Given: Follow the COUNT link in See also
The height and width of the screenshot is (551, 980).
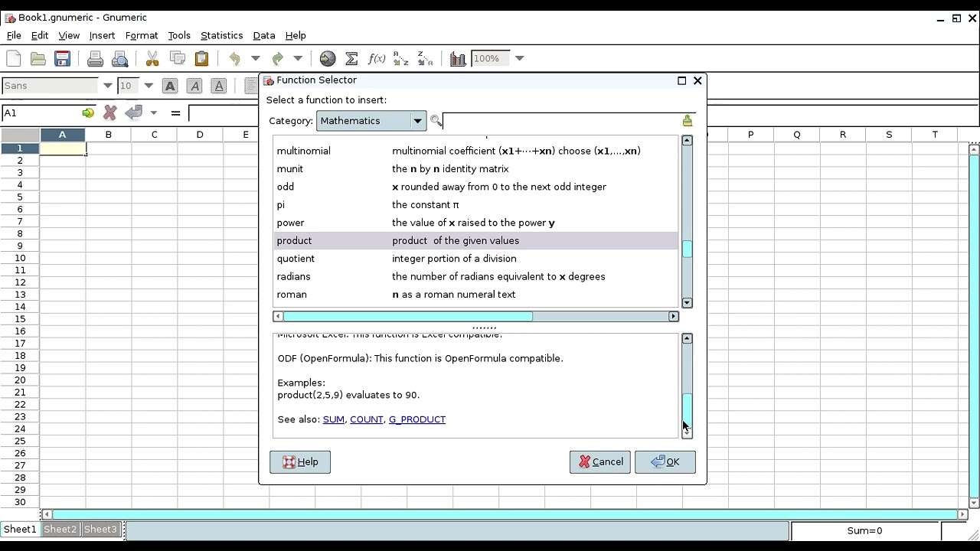Looking at the screenshot, I should pyautogui.click(x=367, y=419).
